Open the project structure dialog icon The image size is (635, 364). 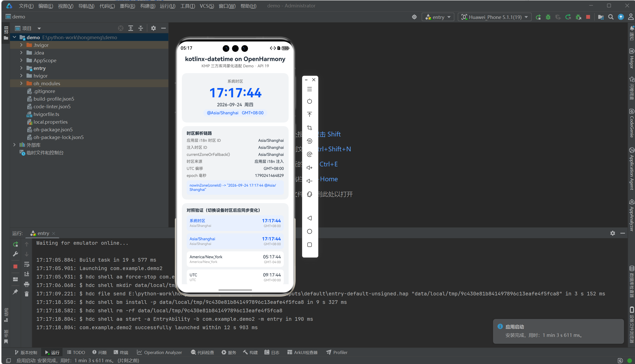click(x=601, y=17)
